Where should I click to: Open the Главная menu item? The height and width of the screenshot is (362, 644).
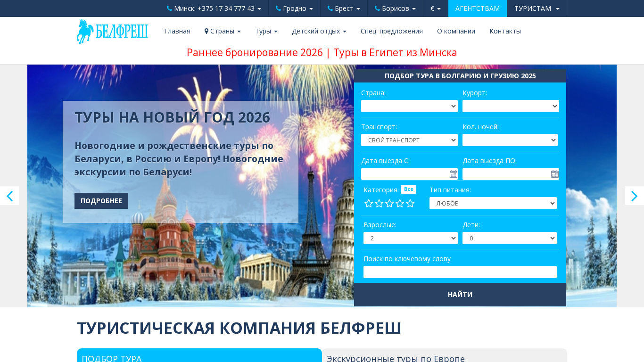(177, 31)
